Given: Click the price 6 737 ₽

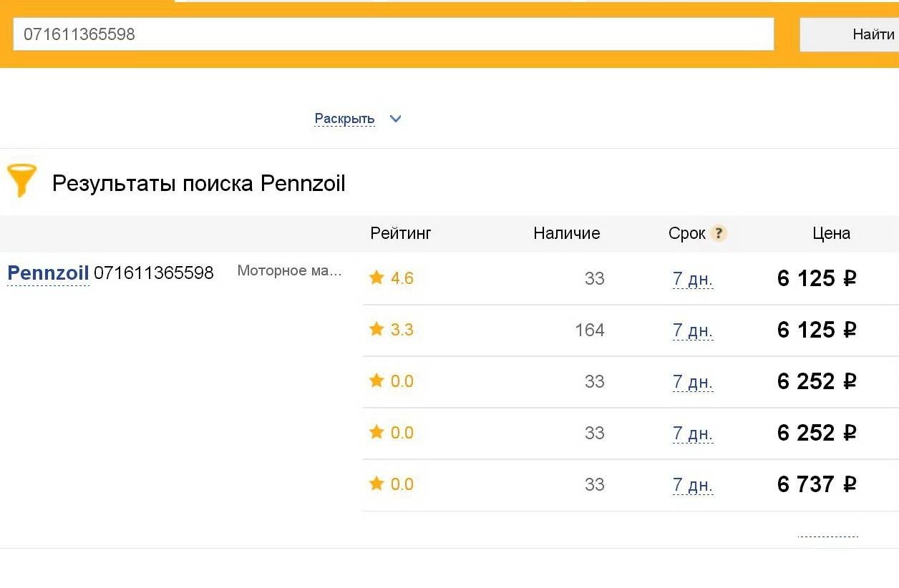Looking at the screenshot, I should [x=817, y=484].
